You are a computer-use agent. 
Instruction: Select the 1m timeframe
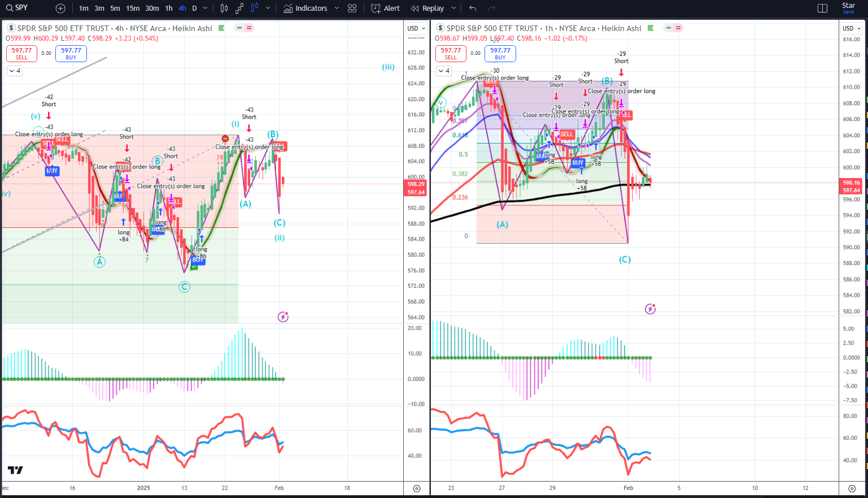84,8
